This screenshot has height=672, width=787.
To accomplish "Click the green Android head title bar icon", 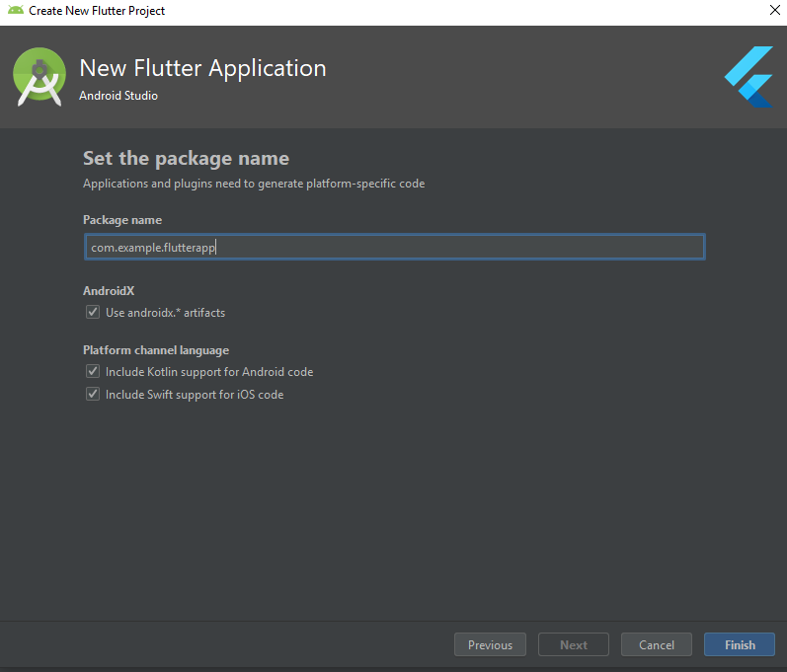I will click(x=16, y=10).
